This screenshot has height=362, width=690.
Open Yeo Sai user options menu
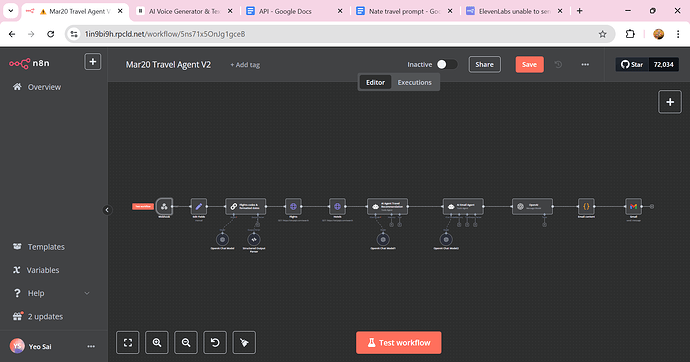point(91,347)
